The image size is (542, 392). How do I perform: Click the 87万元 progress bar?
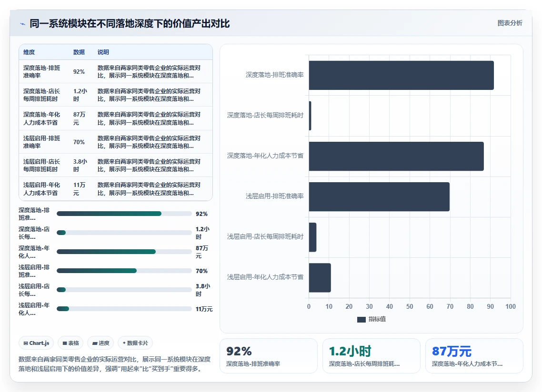[x=124, y=252]
